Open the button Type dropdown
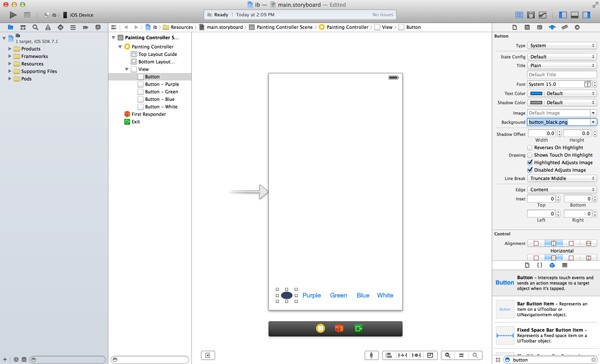This screenshot has height=364, width=600. coord(562,46)
